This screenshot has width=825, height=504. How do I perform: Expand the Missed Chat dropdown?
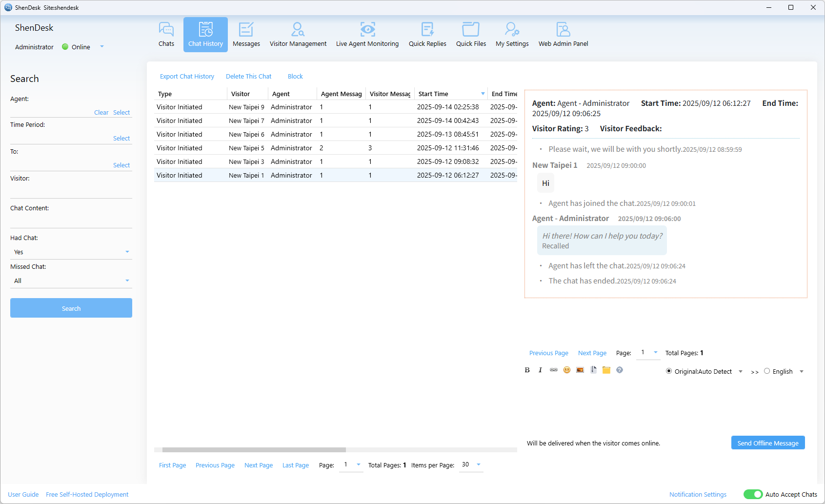pyautogui.click(x=71, y=281)
